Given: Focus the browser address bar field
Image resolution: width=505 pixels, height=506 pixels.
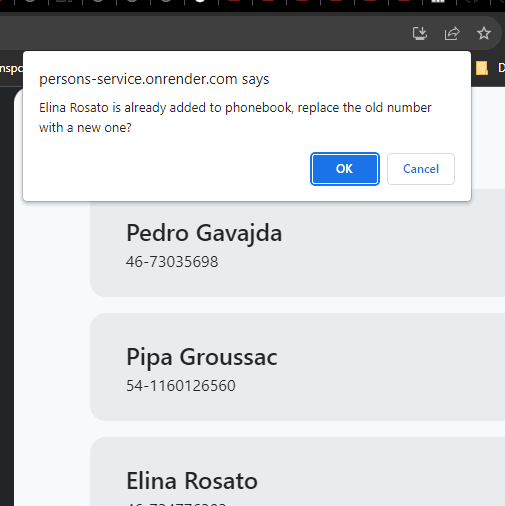Looking at the screenshot, I should [200, 33].
